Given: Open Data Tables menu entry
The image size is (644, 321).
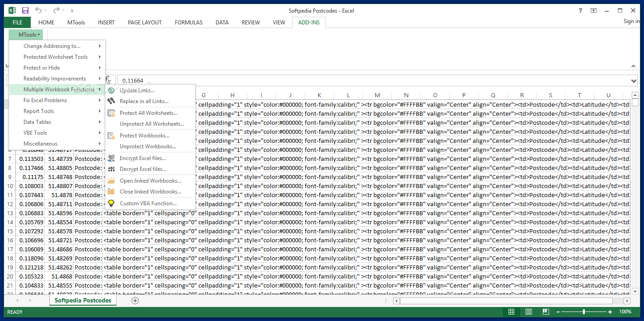Looking at the screenshot, I should coord(57,122).
